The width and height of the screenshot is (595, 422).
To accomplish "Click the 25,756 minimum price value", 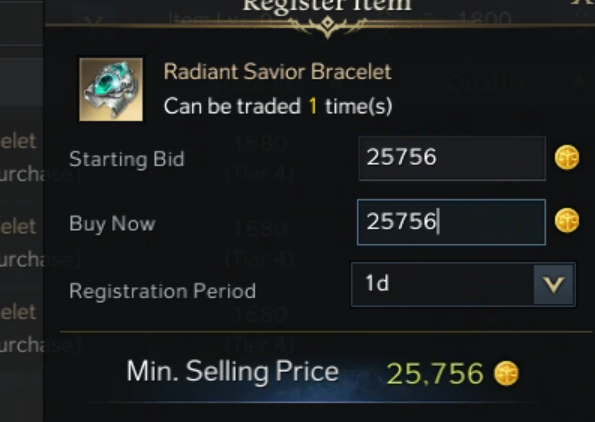I will 435,374.
